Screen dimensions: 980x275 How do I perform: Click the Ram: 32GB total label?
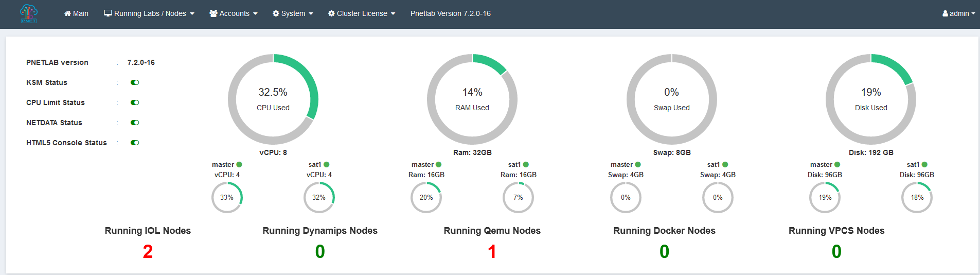click(x=472, y=152)
